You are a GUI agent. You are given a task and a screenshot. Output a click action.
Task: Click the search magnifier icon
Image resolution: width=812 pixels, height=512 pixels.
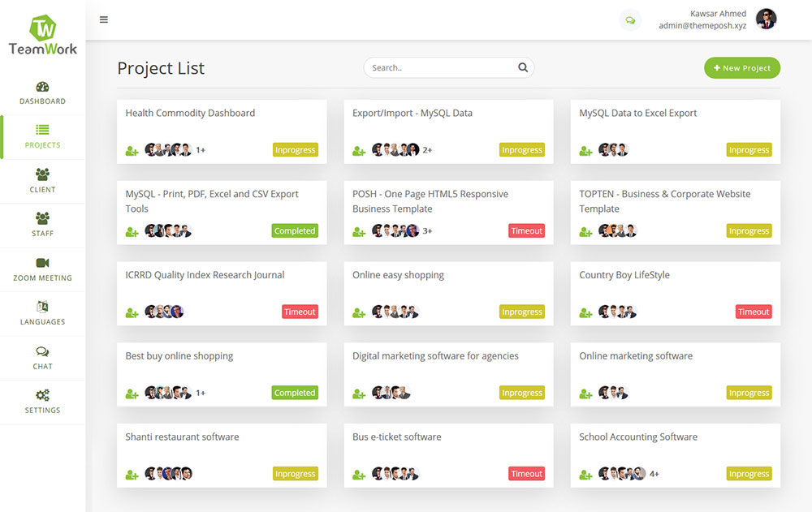(523, 67)
